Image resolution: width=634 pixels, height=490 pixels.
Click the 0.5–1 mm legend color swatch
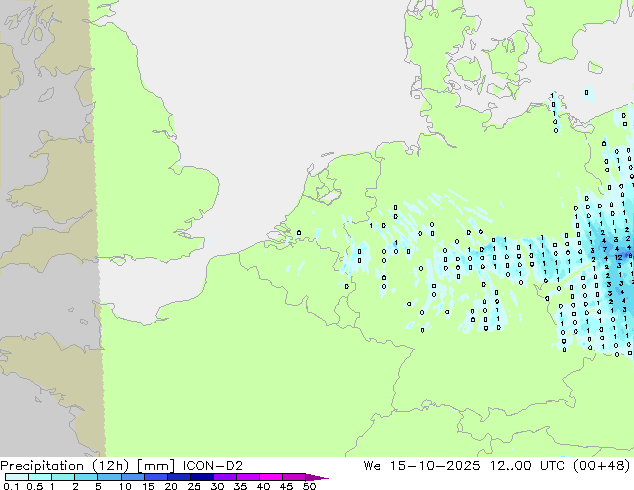40,477
